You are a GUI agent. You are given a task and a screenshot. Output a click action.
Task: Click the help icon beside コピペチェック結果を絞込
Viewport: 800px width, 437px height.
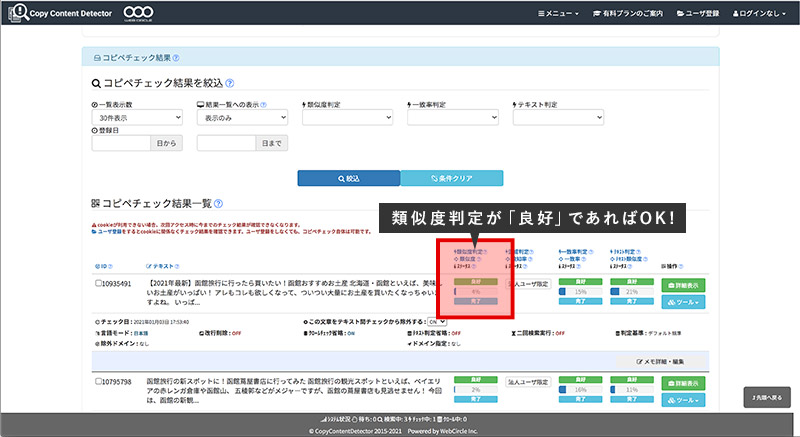(230, 84)
